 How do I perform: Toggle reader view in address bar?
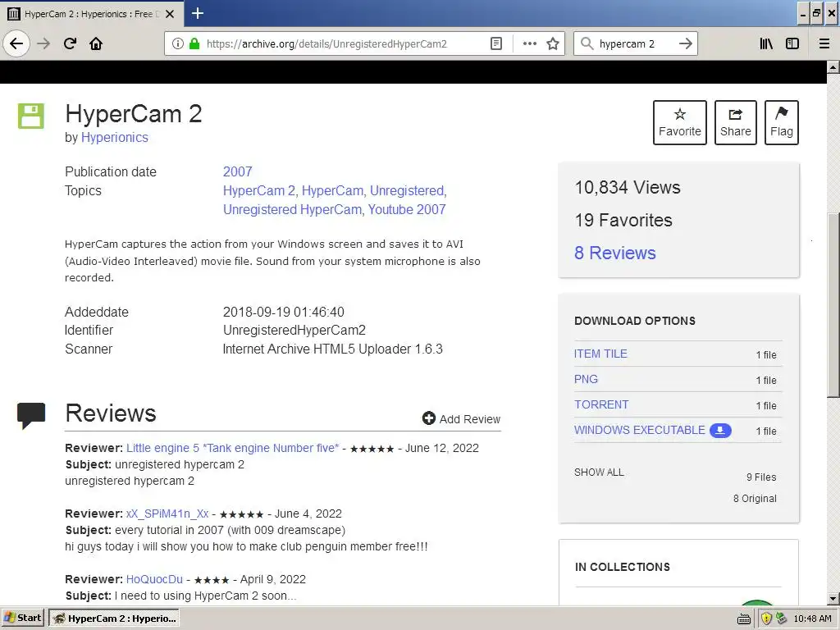(496, 44)
